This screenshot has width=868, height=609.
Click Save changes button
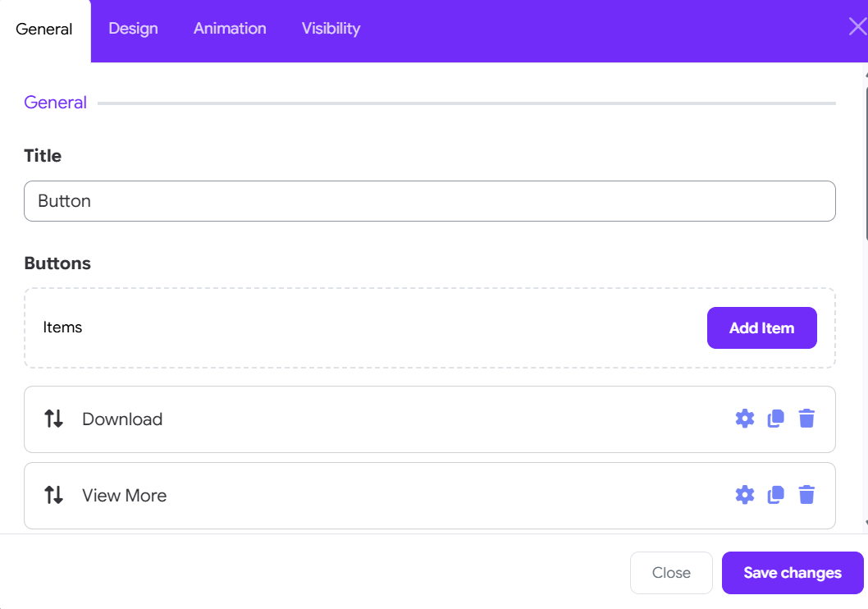(x=793, y=572)
